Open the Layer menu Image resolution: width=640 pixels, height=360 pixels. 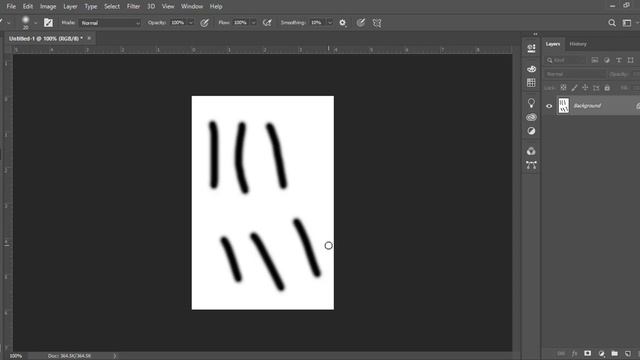click(x=70, y=7)
